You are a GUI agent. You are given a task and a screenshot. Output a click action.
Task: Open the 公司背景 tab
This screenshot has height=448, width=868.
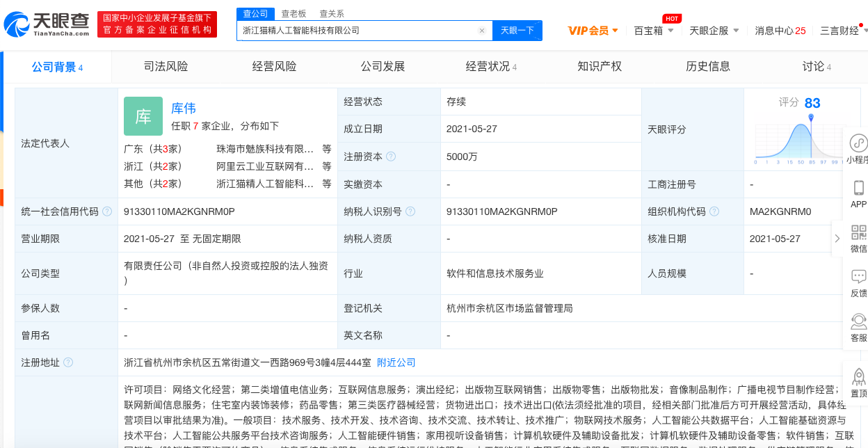(x=57, y=67)
